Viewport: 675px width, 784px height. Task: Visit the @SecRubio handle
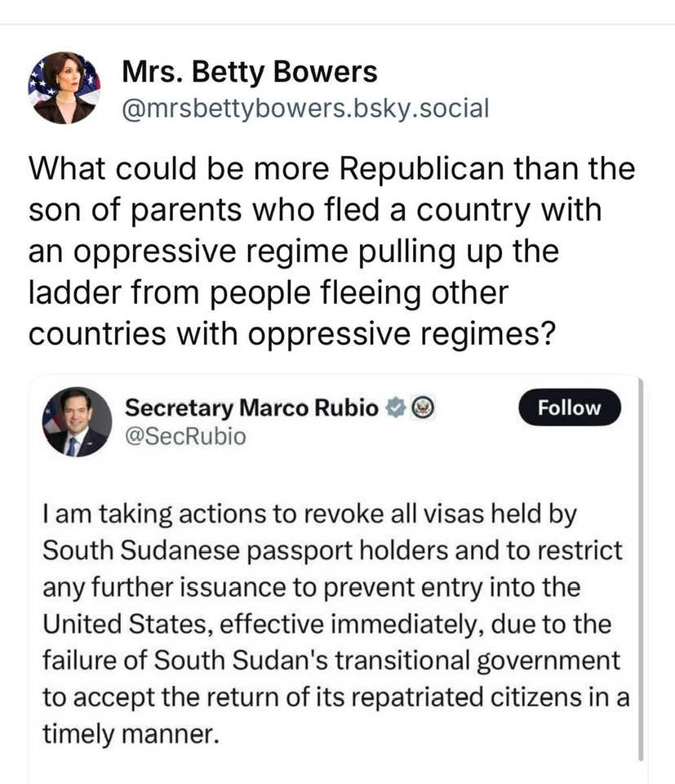(185, 437)
